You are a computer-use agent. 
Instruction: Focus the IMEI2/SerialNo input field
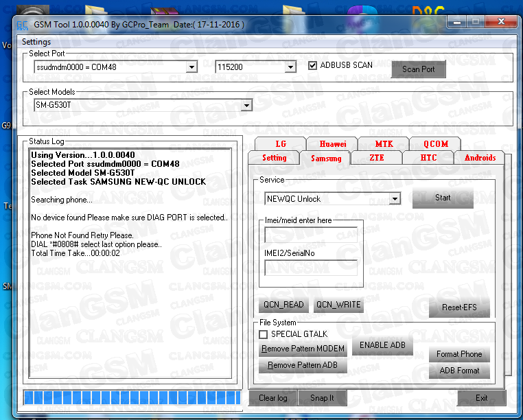click(310, 268)
